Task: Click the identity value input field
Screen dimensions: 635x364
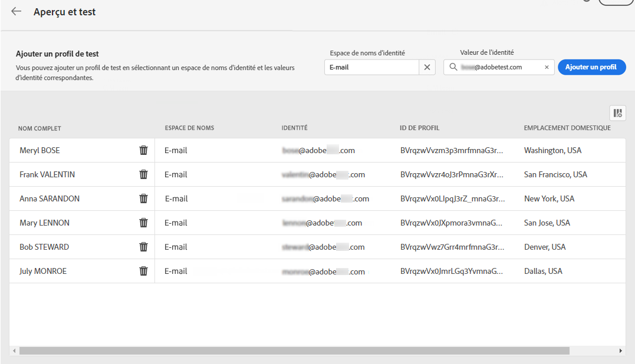Action: tap(500, 67)
